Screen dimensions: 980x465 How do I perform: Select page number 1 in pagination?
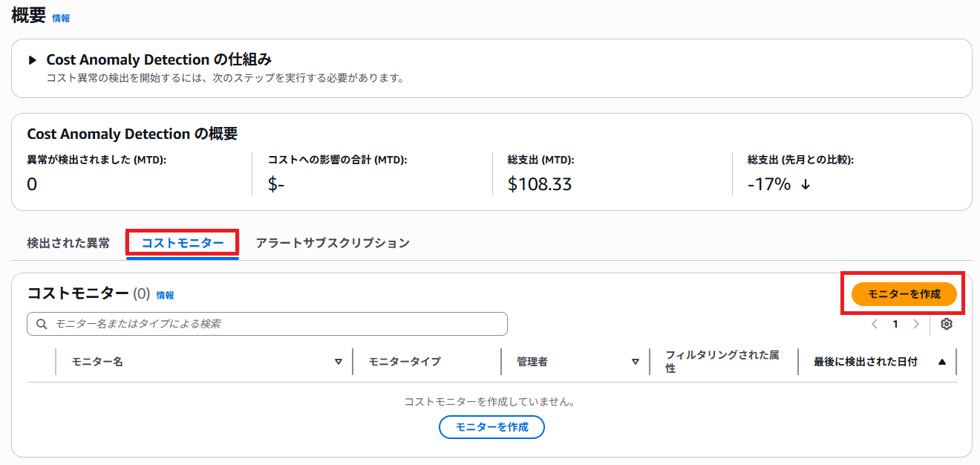pos(895,324)
